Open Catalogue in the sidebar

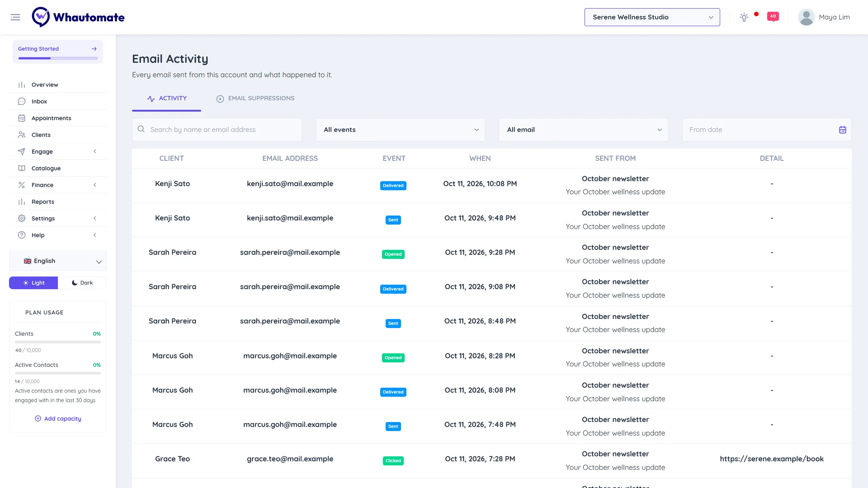(58, 169)
